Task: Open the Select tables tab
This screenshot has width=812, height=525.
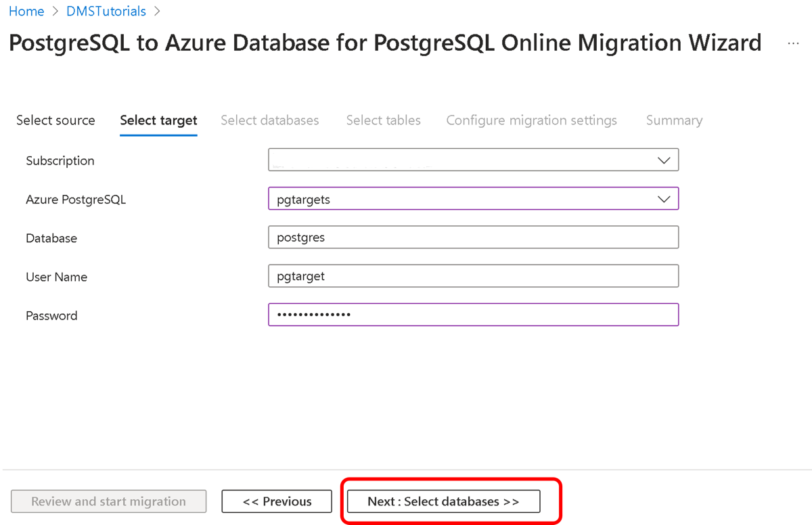Action: pos(384,120)
